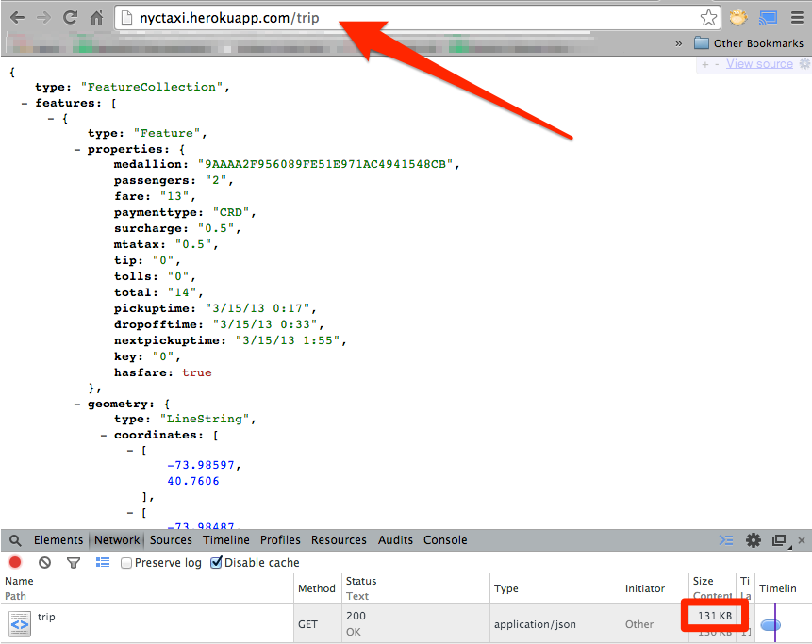
Task: Reload the page with the refresh icon
Action: coord(70,18)
